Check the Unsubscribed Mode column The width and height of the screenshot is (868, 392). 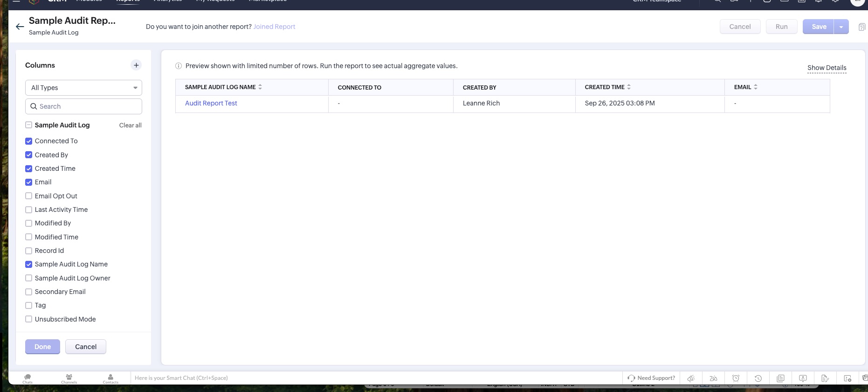(x=28, y=319)
